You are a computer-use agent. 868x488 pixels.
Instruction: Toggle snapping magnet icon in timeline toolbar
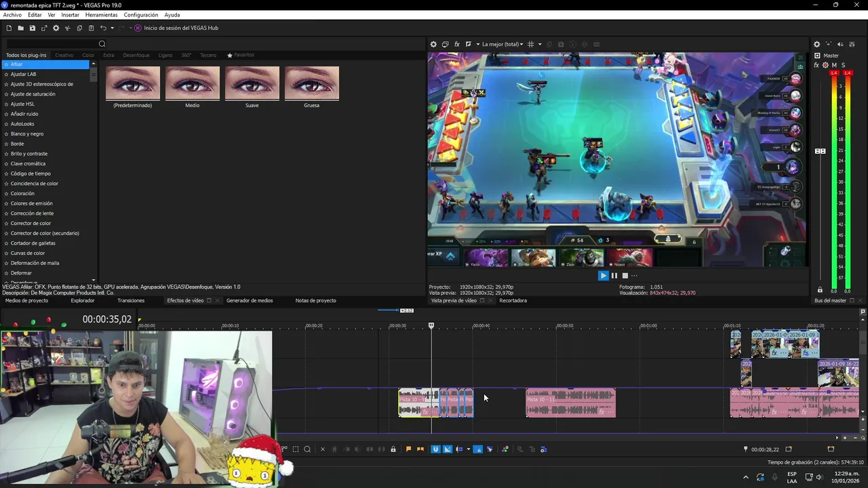coord(435,449)
